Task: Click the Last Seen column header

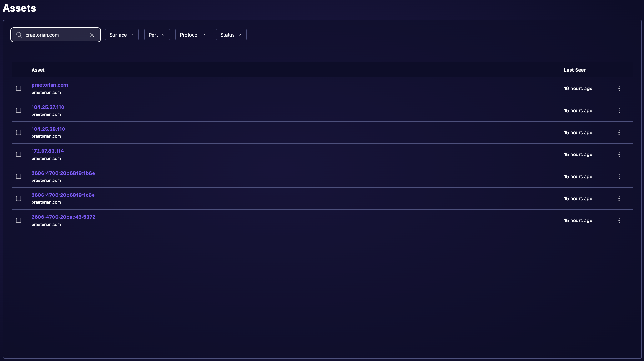Action: point(575,70)
